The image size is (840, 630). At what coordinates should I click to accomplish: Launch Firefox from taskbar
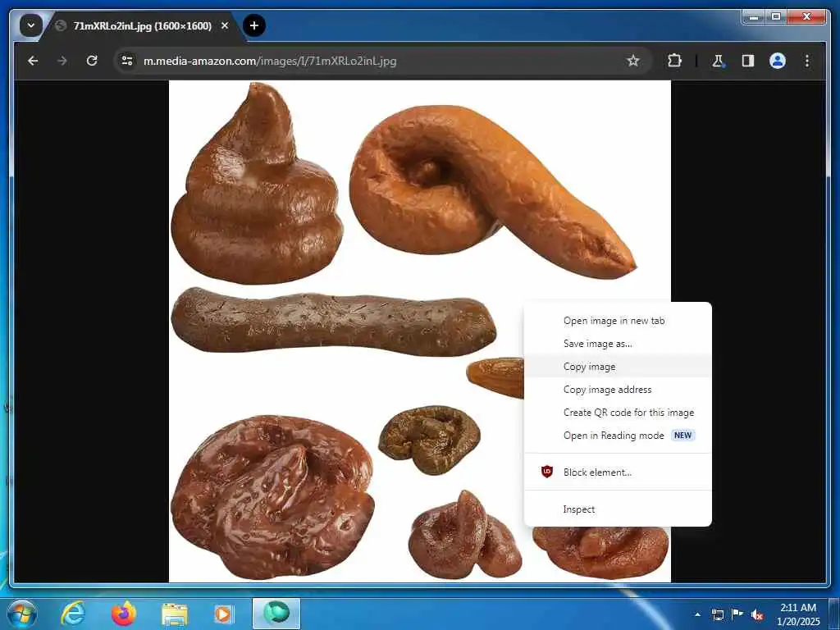click(124, 614)
